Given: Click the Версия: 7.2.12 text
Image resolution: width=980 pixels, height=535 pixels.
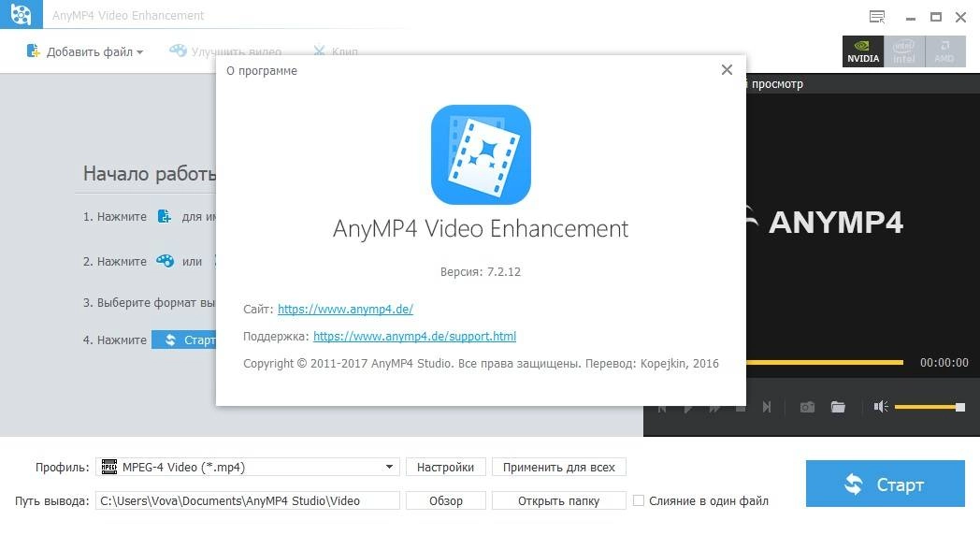Looking at the screenshot, I should [x=481, y=272].
